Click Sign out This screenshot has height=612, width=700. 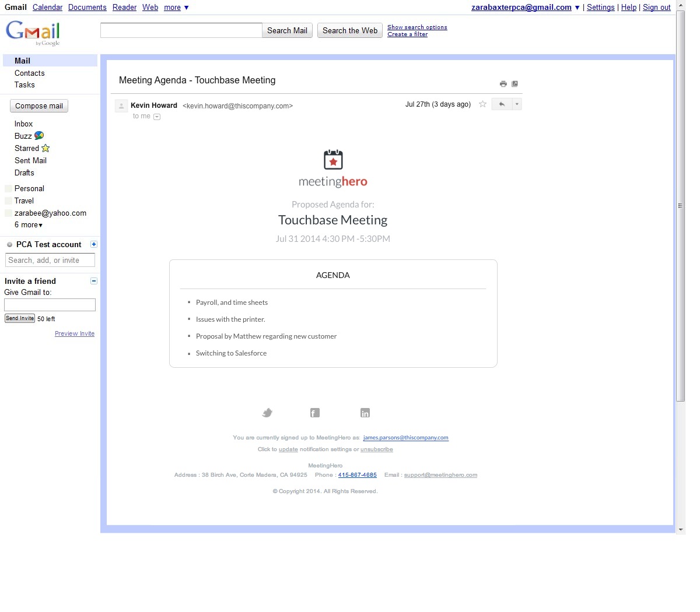657,8
